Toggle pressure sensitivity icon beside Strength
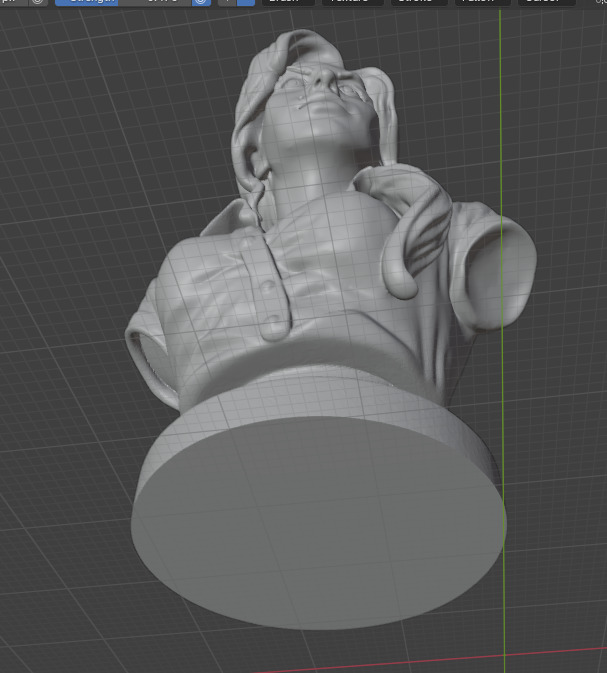The width and height of the screenshot is (607, 673). 201,2
